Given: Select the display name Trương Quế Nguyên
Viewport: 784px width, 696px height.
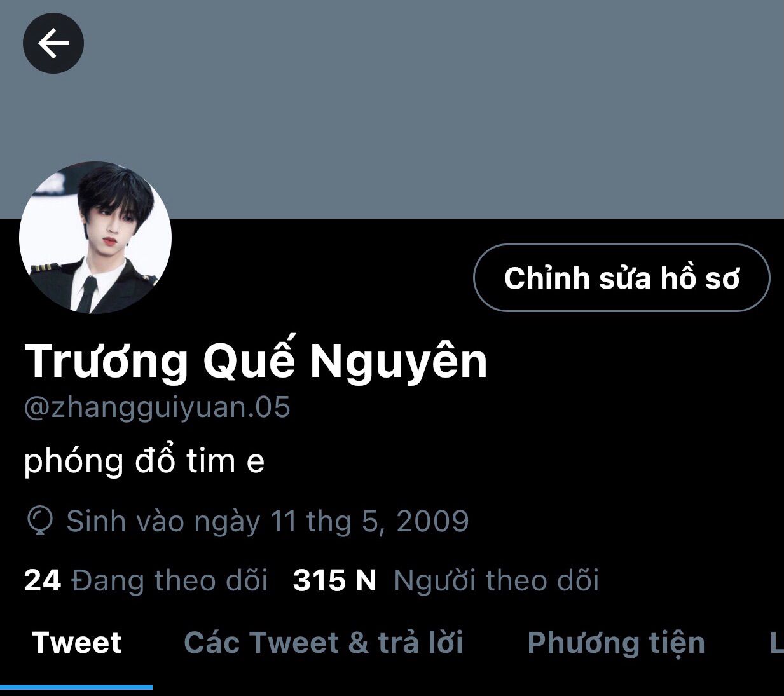Looking at the screenshot, I should coord(256,361).
